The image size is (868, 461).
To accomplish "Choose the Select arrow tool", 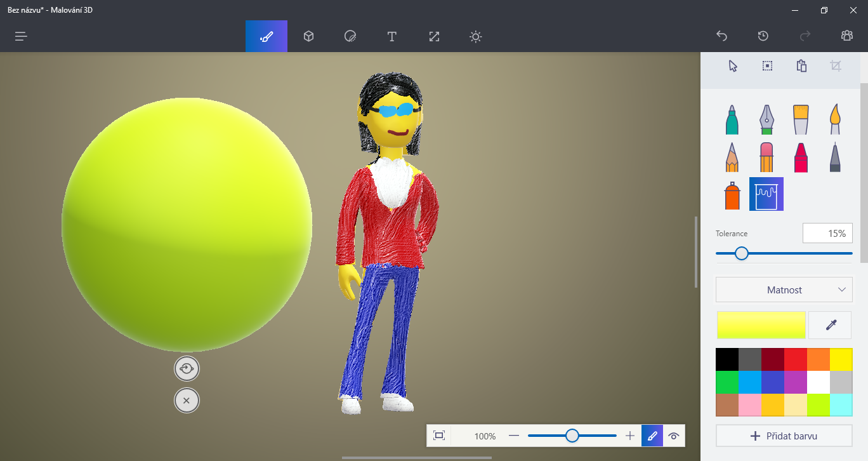I will [x=733, y=66].
